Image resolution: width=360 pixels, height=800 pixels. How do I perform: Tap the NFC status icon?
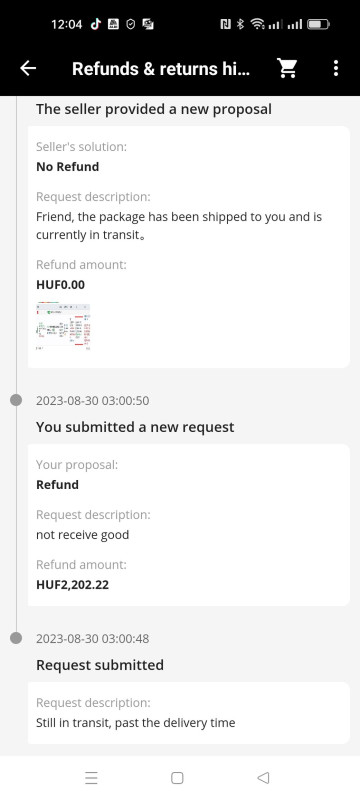point(225,24)
